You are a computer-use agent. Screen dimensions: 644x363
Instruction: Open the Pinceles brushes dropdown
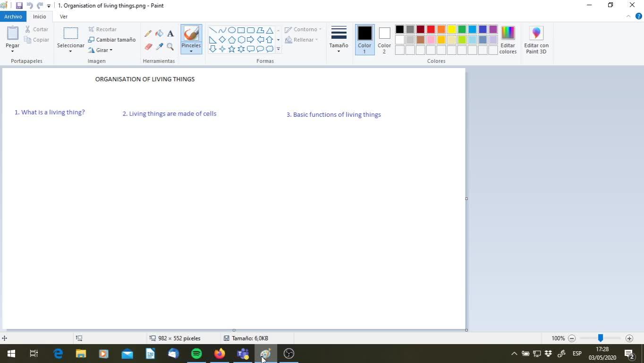191,49
